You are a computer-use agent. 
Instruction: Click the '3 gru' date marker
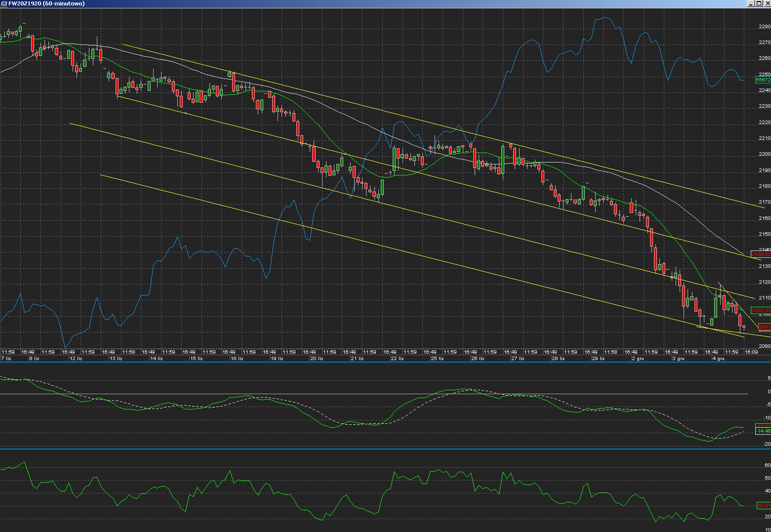point(677,358)
